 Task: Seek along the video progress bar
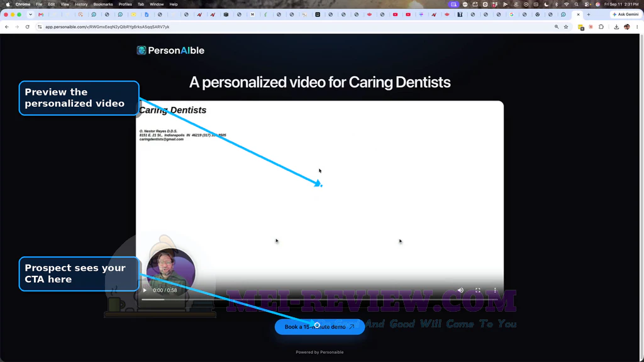tap(319, 299)
